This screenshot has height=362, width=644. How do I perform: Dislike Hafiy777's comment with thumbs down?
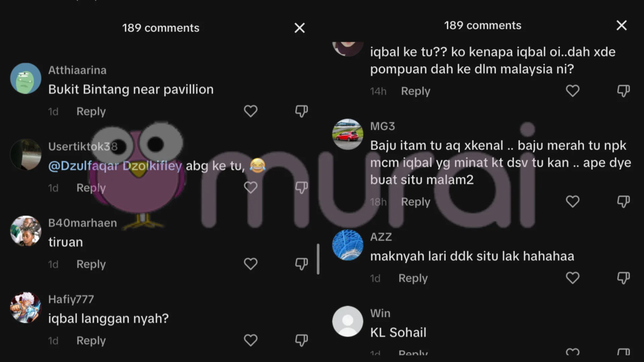tap(302, 341)
